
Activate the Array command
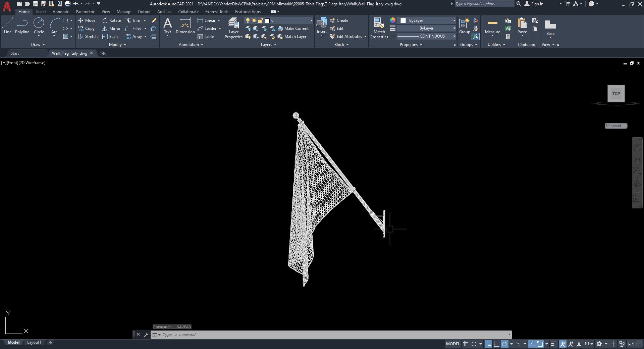(x=134, y=37)
